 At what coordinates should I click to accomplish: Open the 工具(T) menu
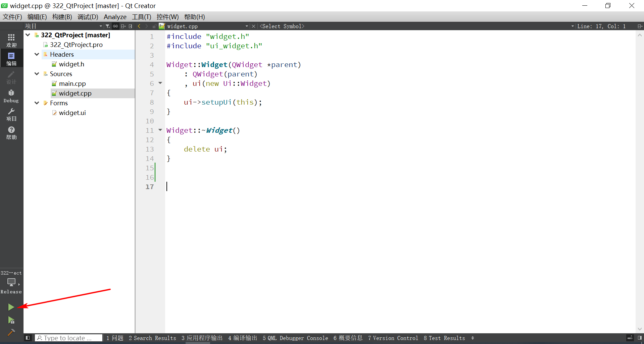pyautogui.click(x=141, y=17)
